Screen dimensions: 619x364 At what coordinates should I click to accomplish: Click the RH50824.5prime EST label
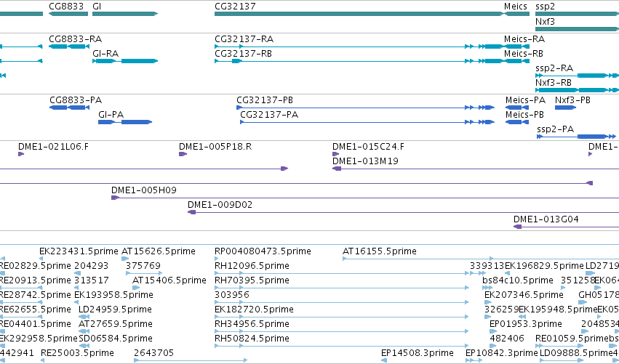coord(252,339)
